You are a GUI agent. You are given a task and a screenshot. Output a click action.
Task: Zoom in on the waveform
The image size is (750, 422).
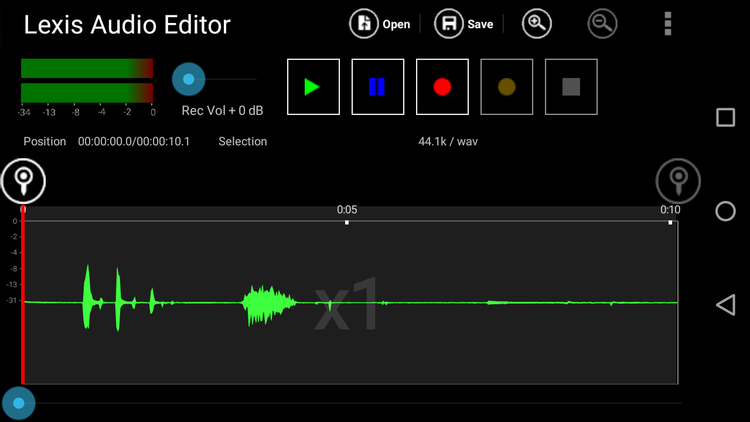tap(536, 23)
